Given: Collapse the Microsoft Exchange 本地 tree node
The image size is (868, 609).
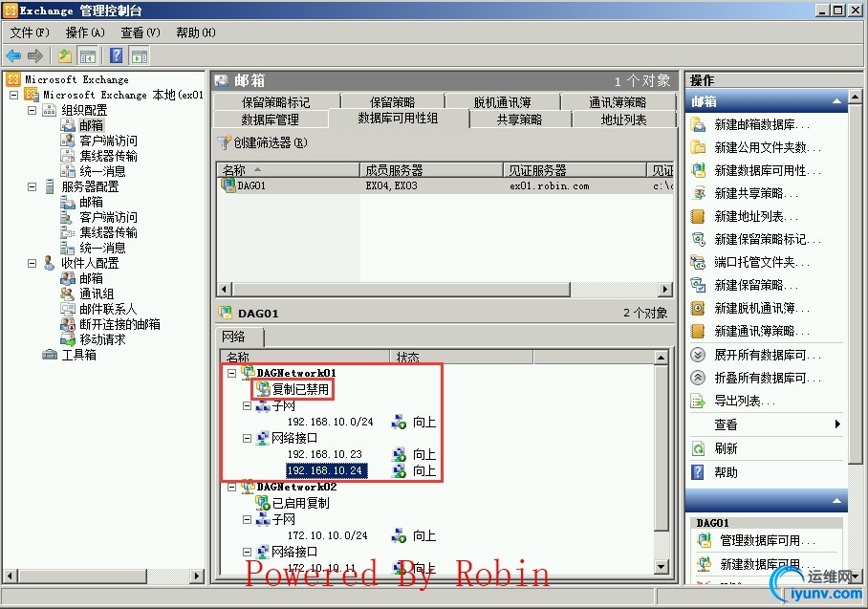Looking at the screenshot, I should tap(14, 96).
